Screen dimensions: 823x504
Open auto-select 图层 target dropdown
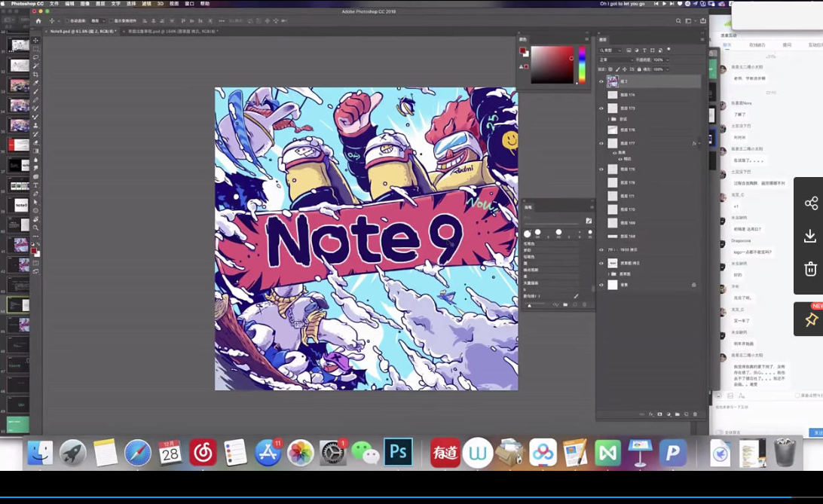coord(98,21)
